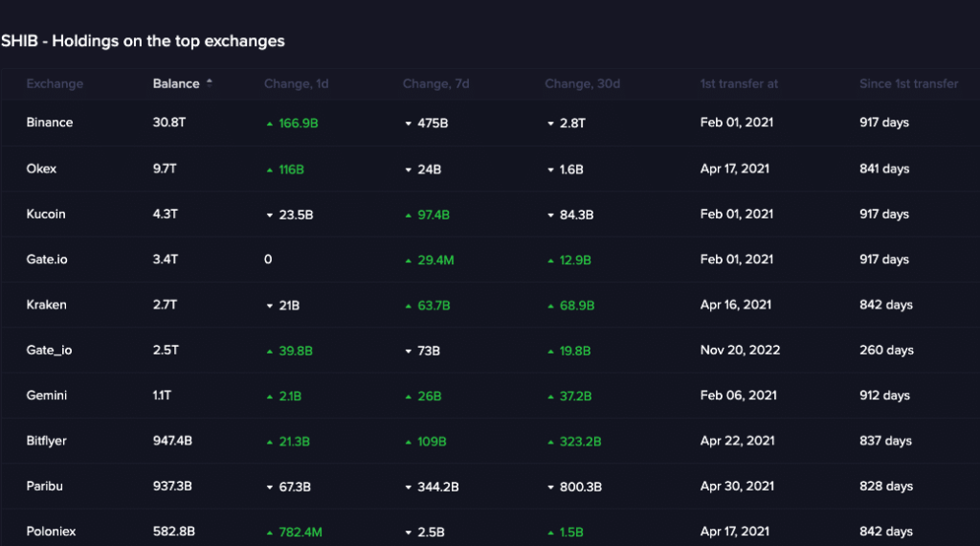Viewport: 980px width, 546px height.
Task: Click green up arrow beside Binance 166.9B
Action: coord(269,124)
